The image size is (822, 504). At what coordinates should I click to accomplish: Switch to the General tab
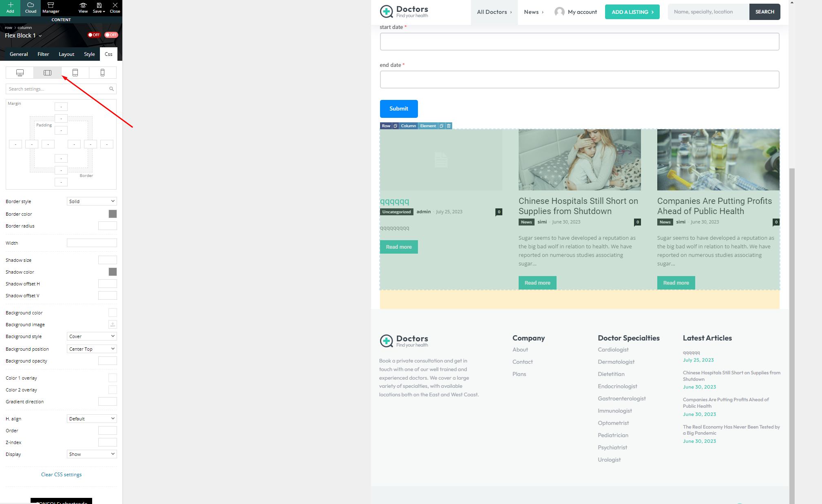[x=19, y=54]
